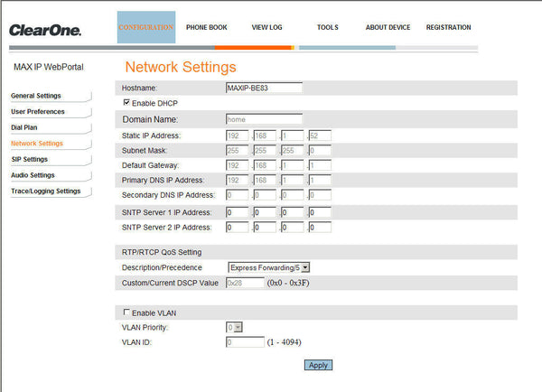Screen dimensions: 542x392
Task: Click Default Gateway first octet field
Action: pyautogui.click(x=237, y=165)
